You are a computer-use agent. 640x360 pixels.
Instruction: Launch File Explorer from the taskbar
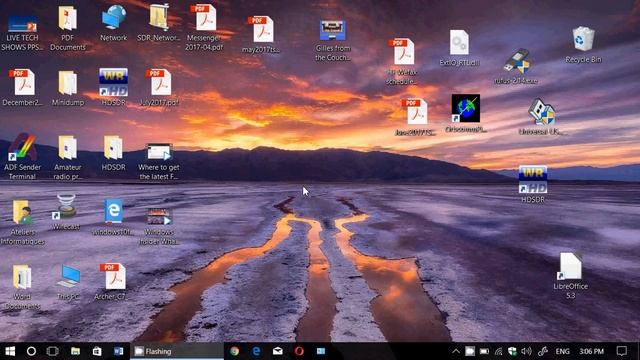click(x=75, y=351)
